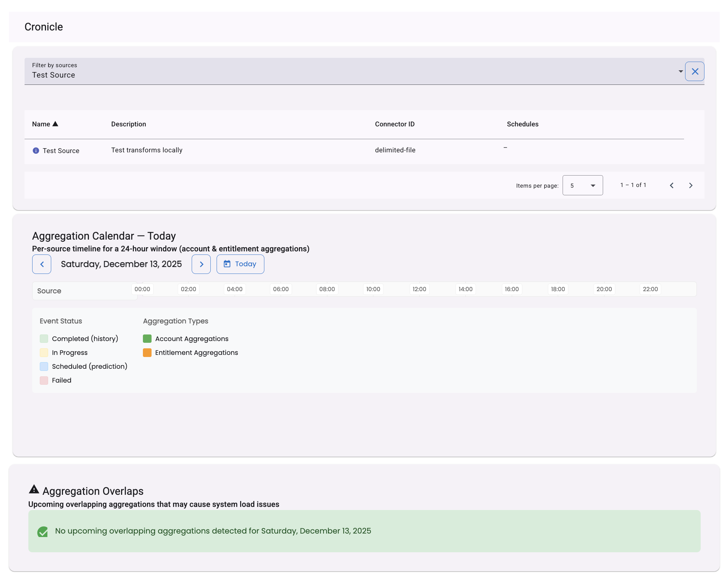This screenshot has height=581, width=728.
Task: Click the calendar icon in Today button
Action: [227, 264]
